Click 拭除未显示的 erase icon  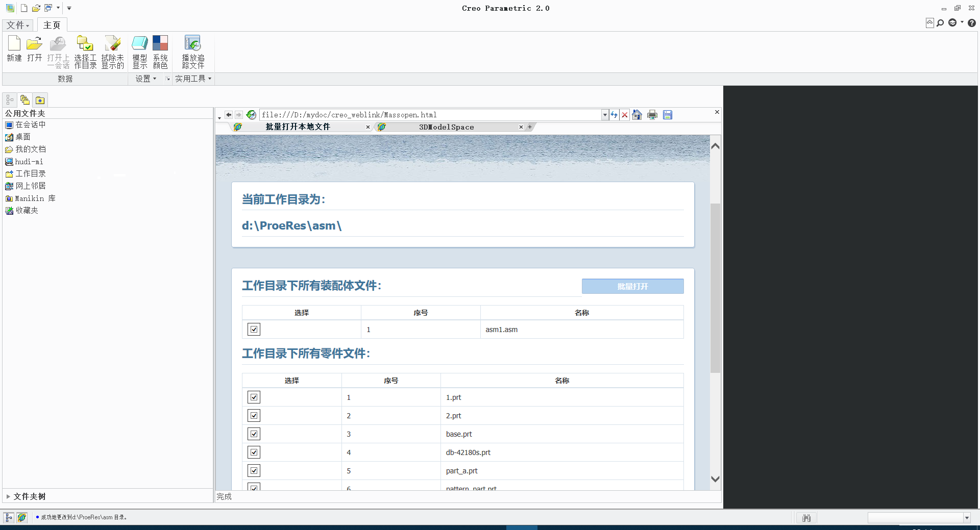tap(112, 52)
